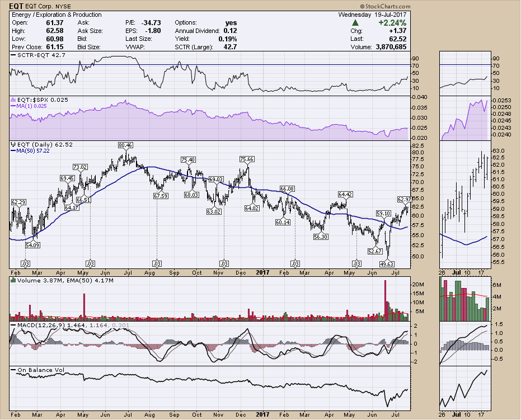Viewport: 521px width, 420px height.
Task: Click the 82.5 price axis label
Action: tap(419, 146)
